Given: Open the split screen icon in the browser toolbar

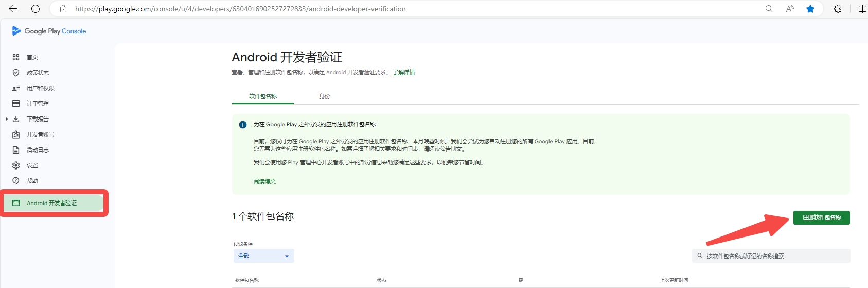Looking at the screenshot, I should [x=862, y=9].
